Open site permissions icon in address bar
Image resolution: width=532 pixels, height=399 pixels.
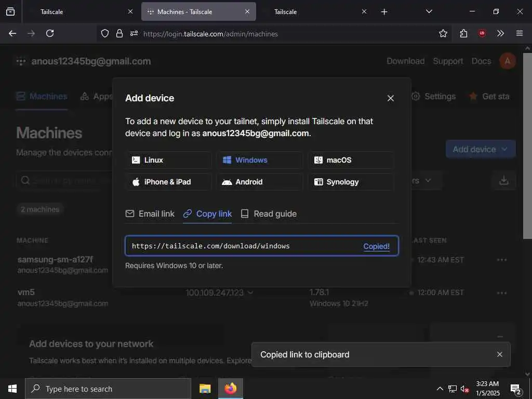pos(134,33)
